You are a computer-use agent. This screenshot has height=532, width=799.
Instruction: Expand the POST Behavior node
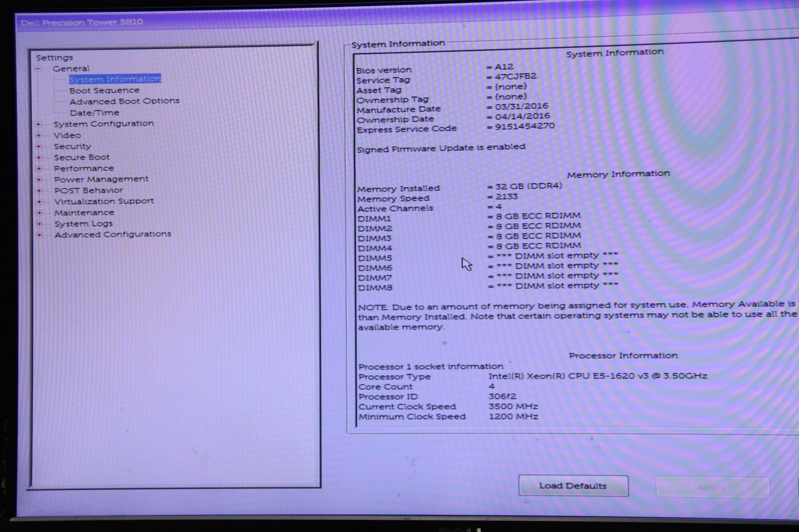[39, 191]
